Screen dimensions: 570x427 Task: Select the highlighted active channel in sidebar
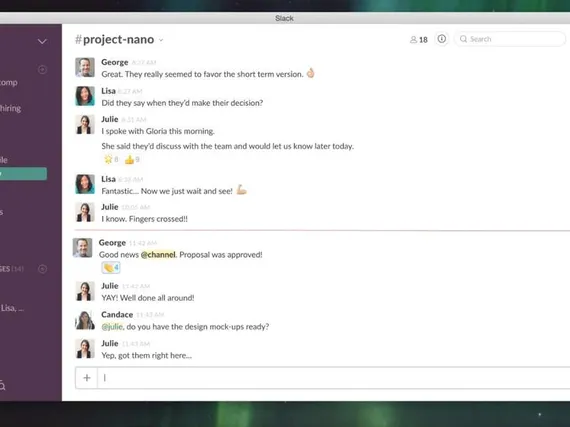[23, 174]
